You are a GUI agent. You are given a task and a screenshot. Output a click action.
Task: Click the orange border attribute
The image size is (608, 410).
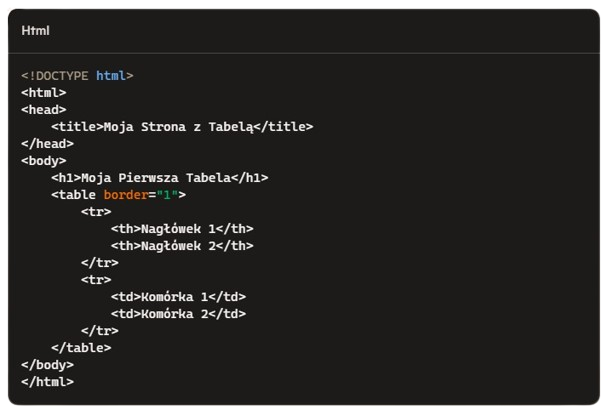(x=126, y=195)
